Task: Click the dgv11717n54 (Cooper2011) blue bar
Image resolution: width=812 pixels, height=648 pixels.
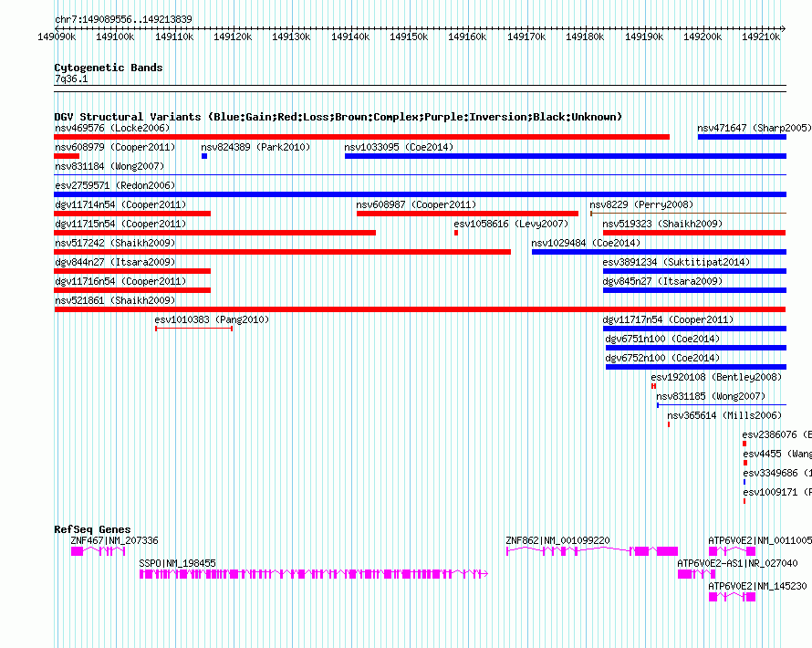Action: pos(694,329)
